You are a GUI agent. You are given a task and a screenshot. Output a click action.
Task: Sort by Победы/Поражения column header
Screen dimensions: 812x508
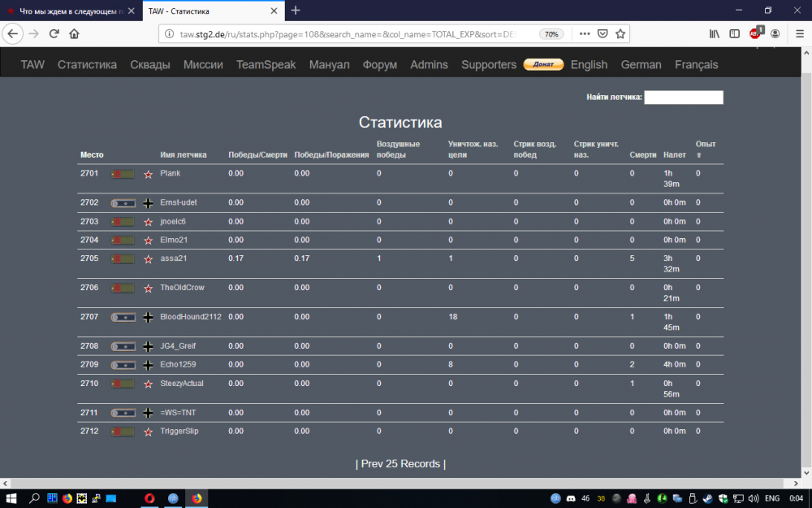(331, 154)
